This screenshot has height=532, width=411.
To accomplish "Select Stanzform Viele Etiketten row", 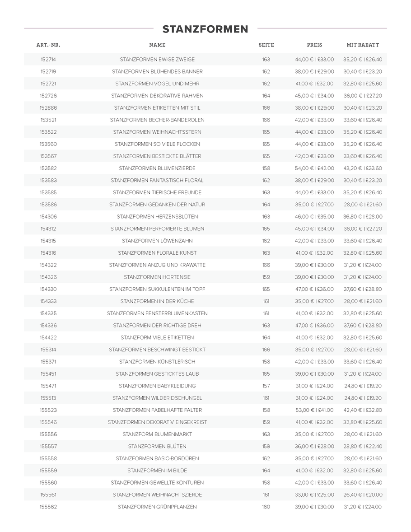I will pyautogui.click(x=205, y=338).
